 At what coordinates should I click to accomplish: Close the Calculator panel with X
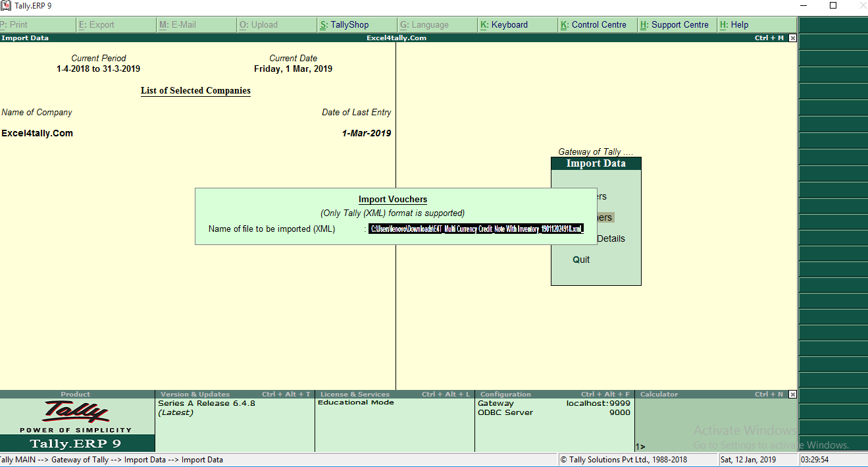[792, 395]
